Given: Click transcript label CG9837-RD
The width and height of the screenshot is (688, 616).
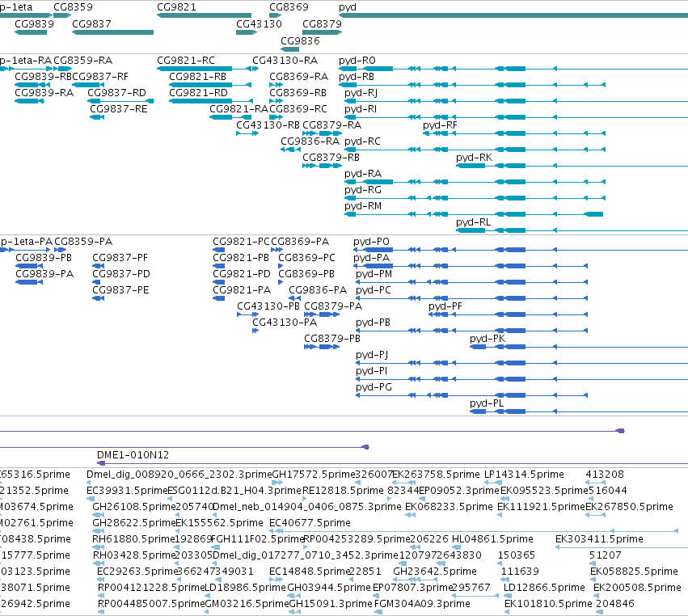Looking at the screenshot, I should (116, 93).
